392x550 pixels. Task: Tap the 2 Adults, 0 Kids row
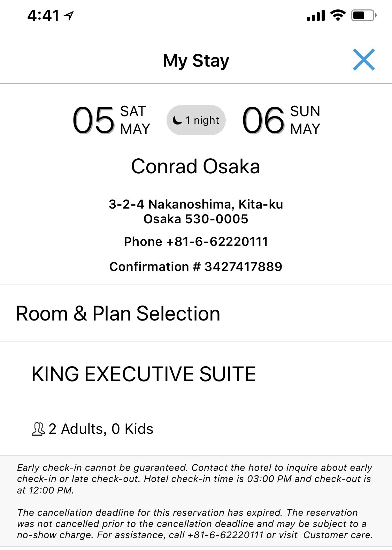tap(92, 429)
